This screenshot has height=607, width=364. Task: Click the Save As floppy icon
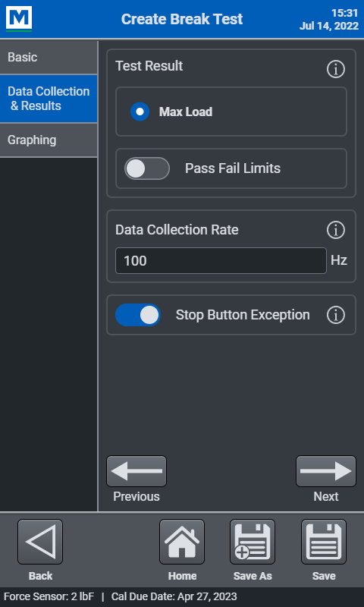point(253,542)
